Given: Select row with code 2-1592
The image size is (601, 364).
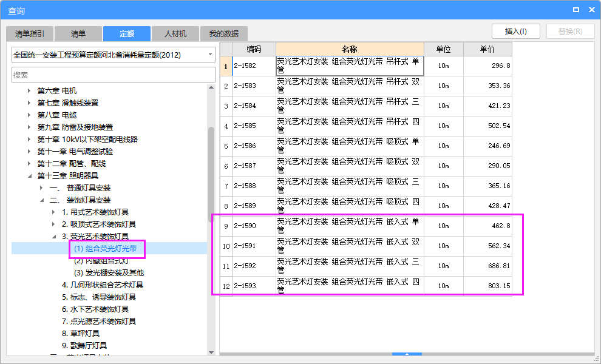Looking at the screenshot, I should tap(366, 266).
